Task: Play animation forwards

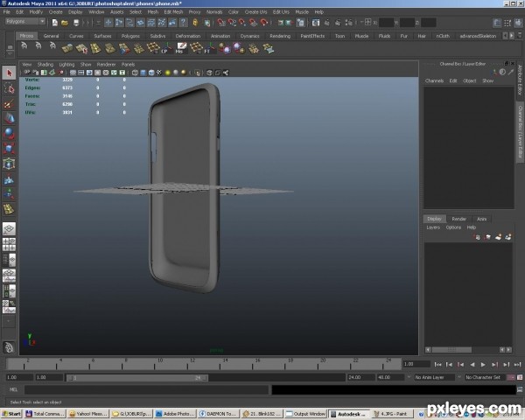Action: coord(483,364)
